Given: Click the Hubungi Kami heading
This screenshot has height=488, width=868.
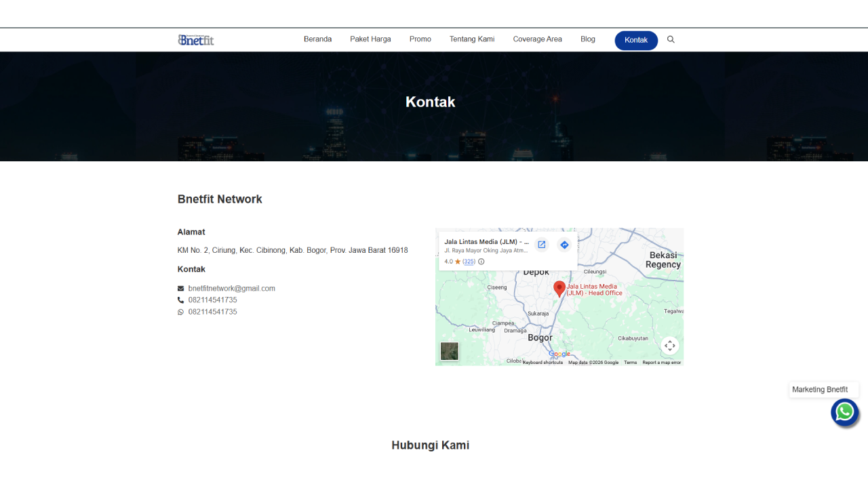Looking at the screenshot, I should [431, 445].
